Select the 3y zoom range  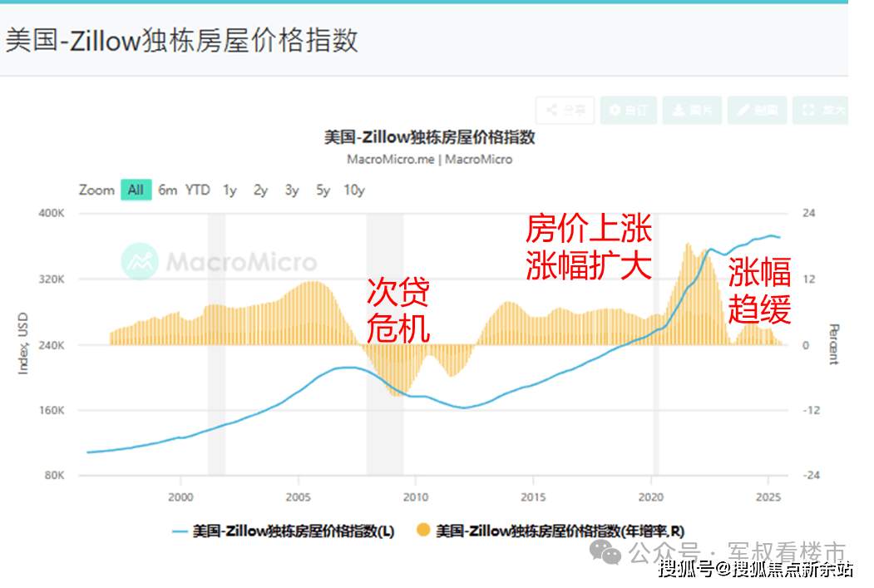291,190
